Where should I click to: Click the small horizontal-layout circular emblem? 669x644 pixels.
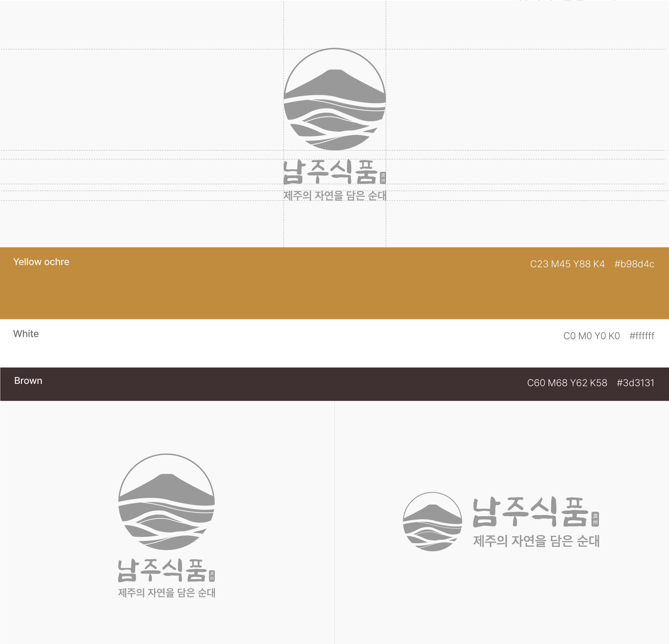(x=432, y=521)
